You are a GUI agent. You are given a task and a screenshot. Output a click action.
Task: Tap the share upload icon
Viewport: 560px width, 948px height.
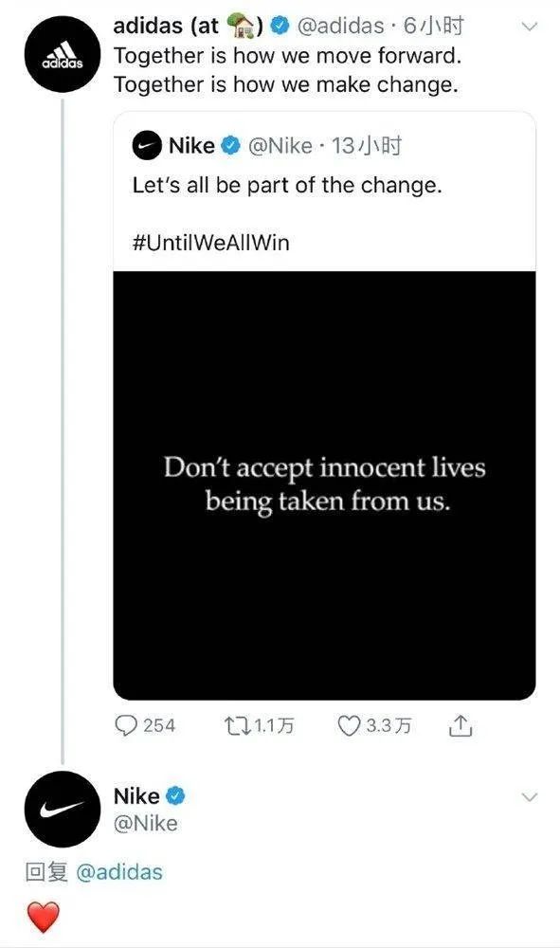click(x=460, y=725)
